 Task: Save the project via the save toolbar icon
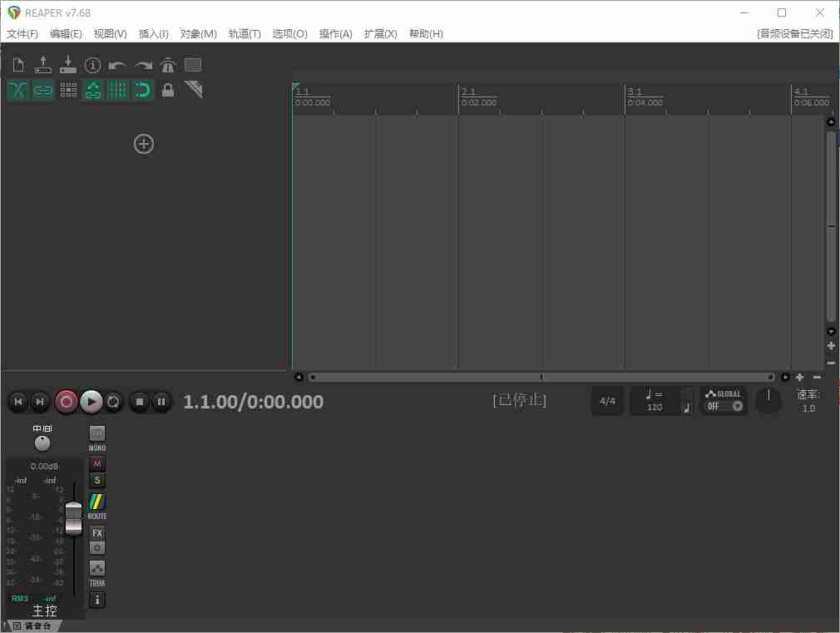[x=67, y=65]
